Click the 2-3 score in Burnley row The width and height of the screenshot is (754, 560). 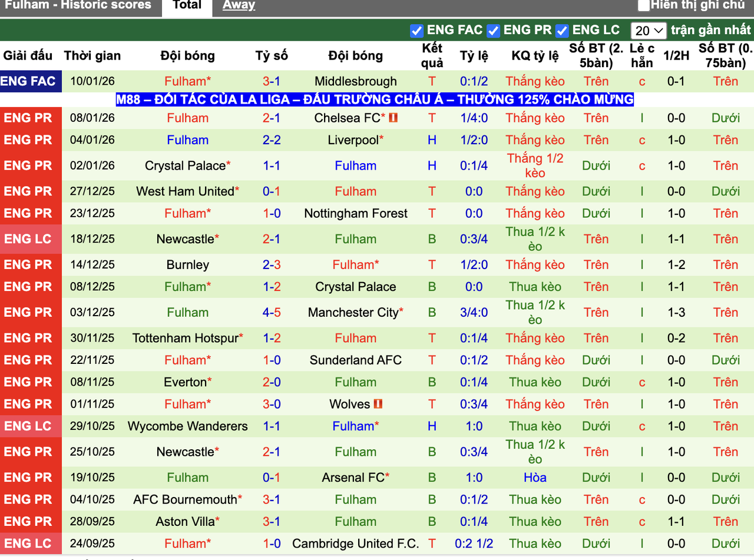point(272,265)
